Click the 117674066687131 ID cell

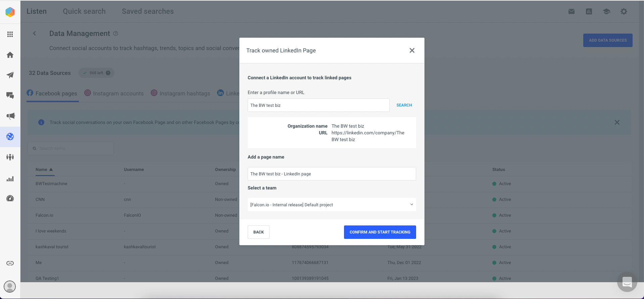coord(310,263)
